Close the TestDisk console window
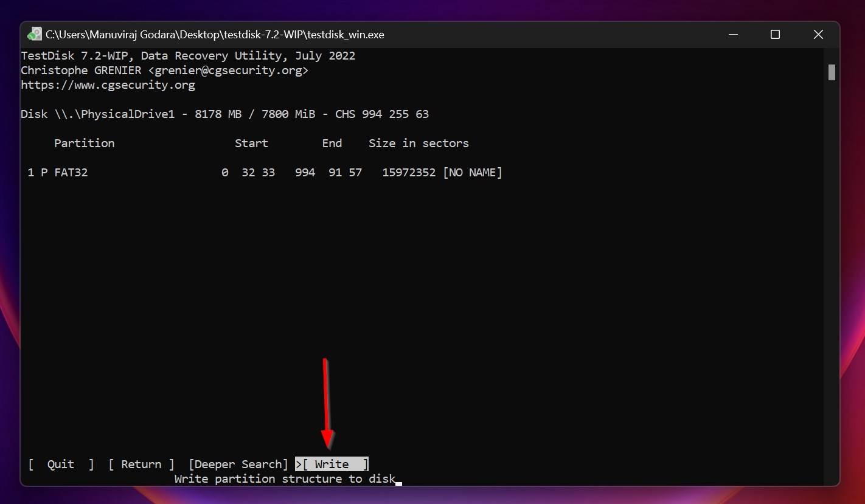Image resolution: width=865 pixels, height=504 pixels. 818,35
